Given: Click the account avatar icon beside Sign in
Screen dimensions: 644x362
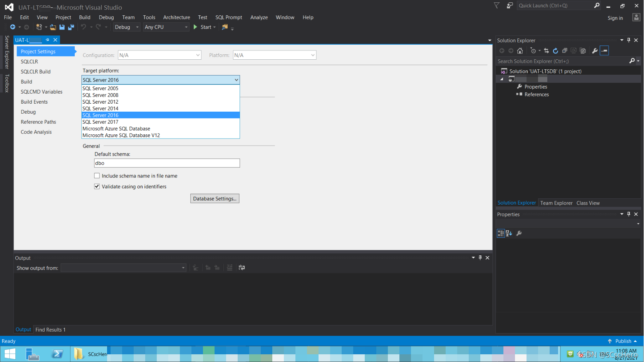Looking at the screenshot, I should (x=636, y=17).
